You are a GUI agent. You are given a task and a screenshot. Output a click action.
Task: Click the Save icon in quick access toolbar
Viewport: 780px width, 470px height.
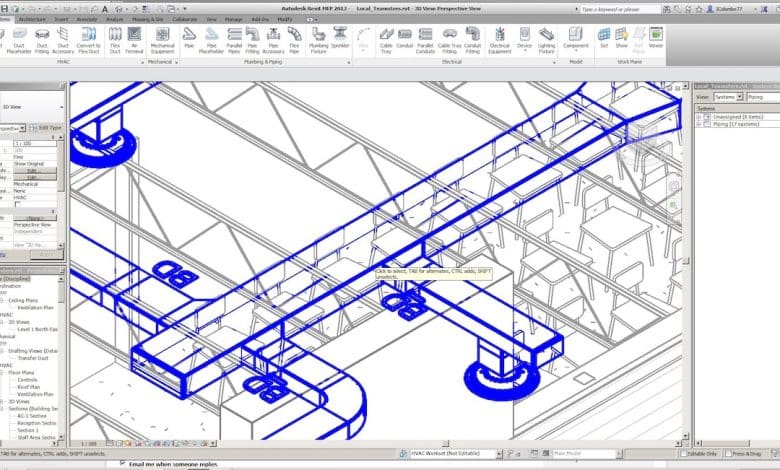click(x=4, y=9)
